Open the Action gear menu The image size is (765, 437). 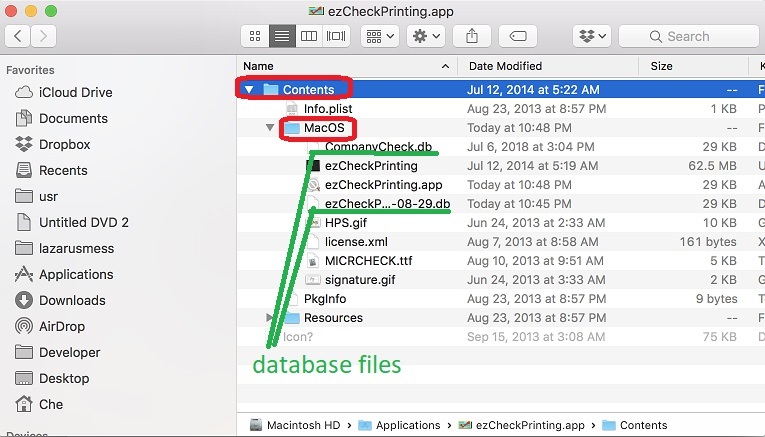click(428, 36)
